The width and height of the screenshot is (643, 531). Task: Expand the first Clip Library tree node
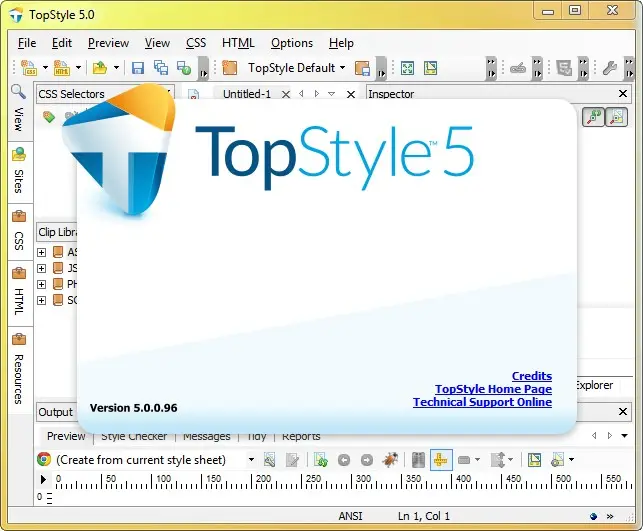(41, 252)
